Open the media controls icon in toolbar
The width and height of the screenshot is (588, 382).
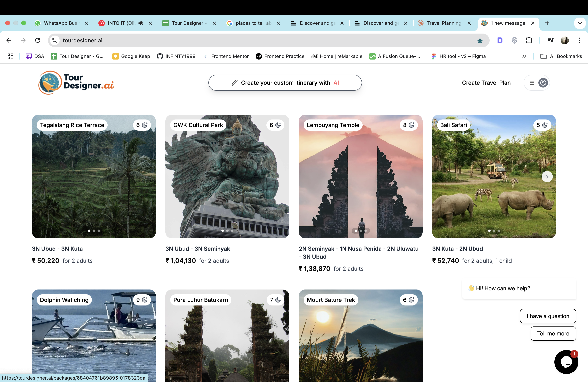(x=550, y=40)
